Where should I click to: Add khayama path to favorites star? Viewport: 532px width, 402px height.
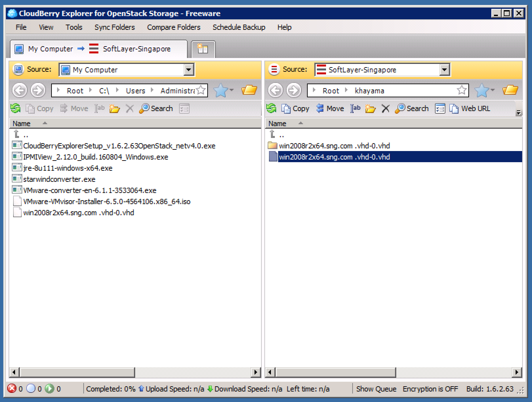462,90
